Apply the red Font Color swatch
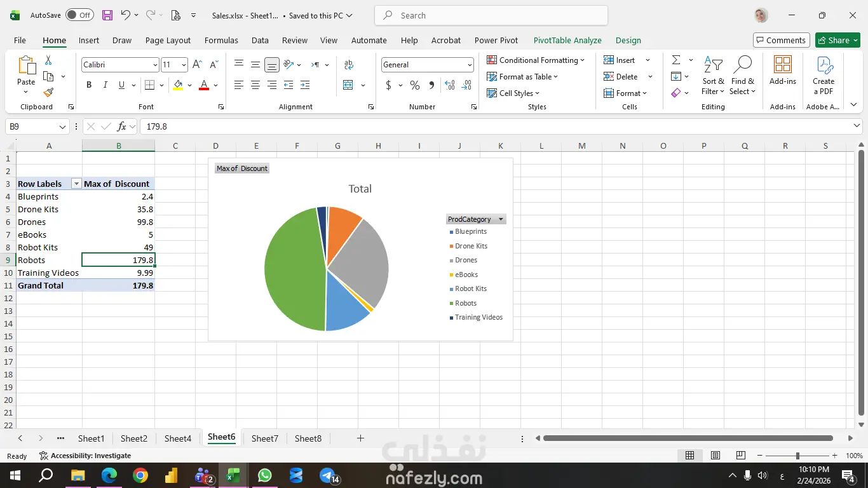Image resolution: width=868 pixels, height=488 pixels. 204,85
